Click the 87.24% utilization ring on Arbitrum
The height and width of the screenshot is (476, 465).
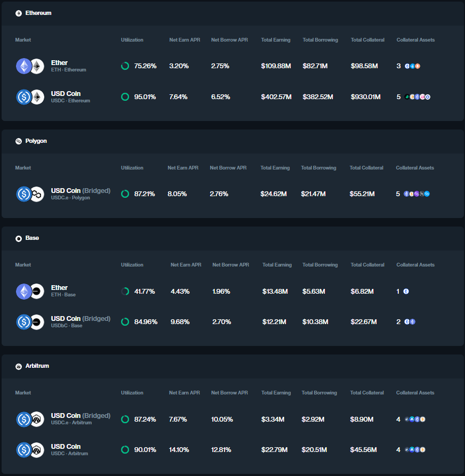tap(125, 419)
